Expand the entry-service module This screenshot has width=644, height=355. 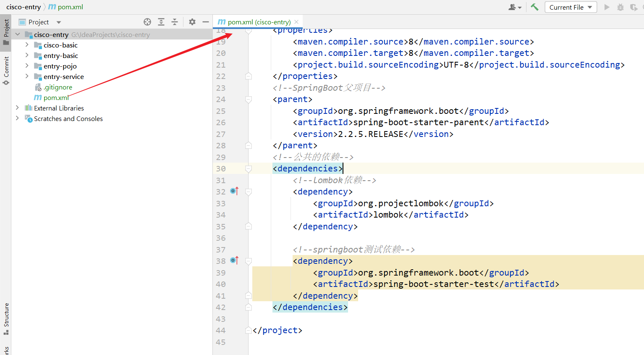26,76
